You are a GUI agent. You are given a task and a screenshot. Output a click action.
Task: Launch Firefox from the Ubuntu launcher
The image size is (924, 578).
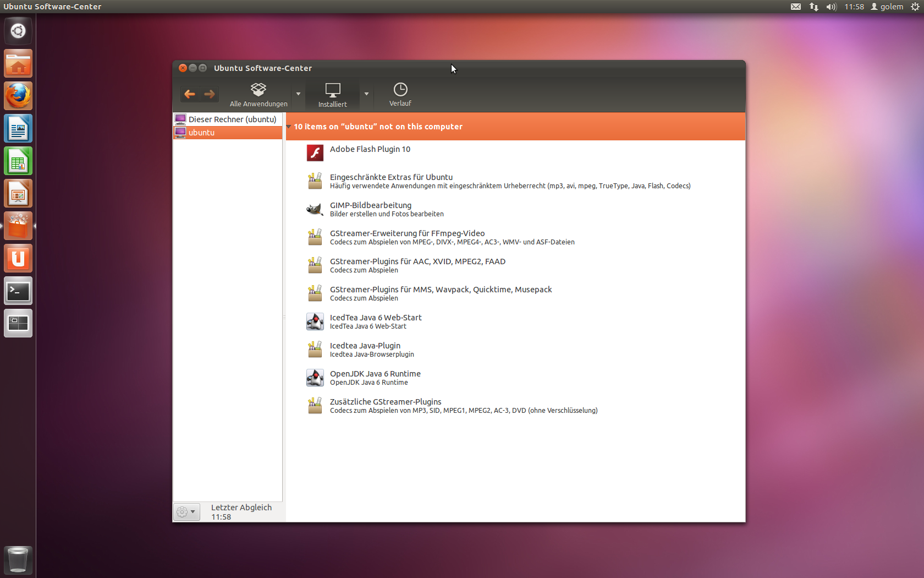coord(18,95)
